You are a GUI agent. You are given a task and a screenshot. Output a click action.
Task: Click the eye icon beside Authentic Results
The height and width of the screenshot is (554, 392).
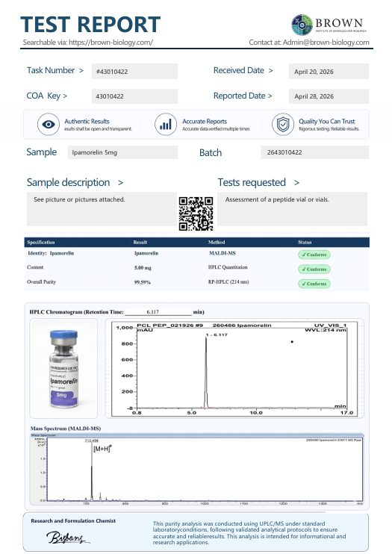pyautogui.click(x=49, y=125)
